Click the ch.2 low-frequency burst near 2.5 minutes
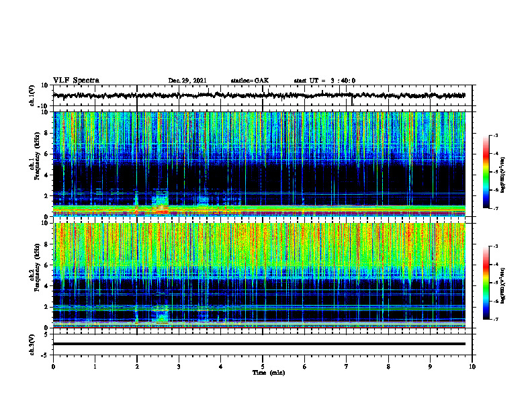The height and width of the screenshot is (411, 532). (160, 315)
